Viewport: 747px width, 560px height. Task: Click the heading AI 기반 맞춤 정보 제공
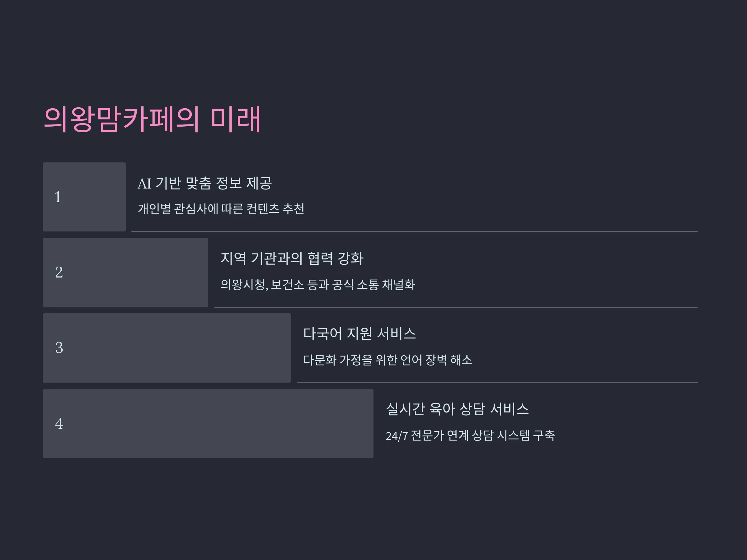[205, 183]
